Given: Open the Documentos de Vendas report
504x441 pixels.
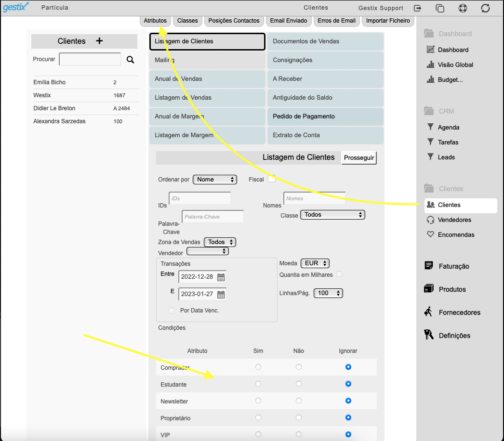Looking at the screenshot, I should [325, 41].
